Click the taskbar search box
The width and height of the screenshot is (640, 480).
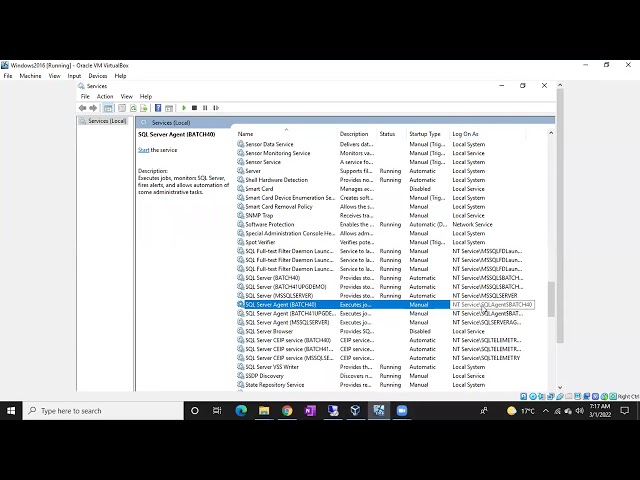pyautogui.click(x=103, y=411)
